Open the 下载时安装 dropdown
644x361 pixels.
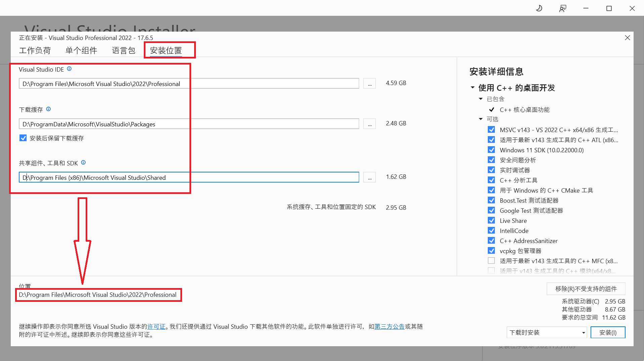coord(547,332)
